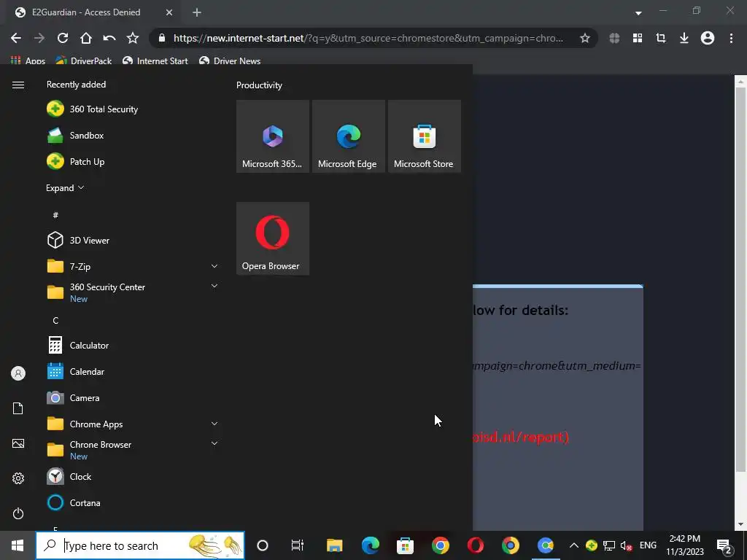This screenshot has height=560, width=747.
Task: Click the muted volume tray icon
Action: click(x=627, y=545)
